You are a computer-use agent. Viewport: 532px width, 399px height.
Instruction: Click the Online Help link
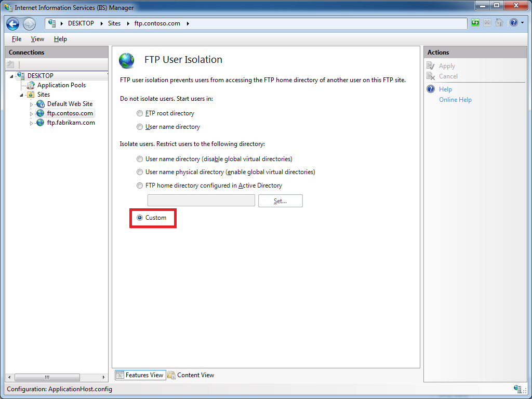point(455,100)
